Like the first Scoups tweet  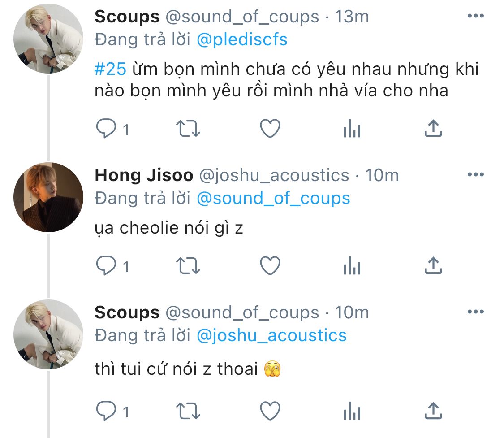point(270,128)
